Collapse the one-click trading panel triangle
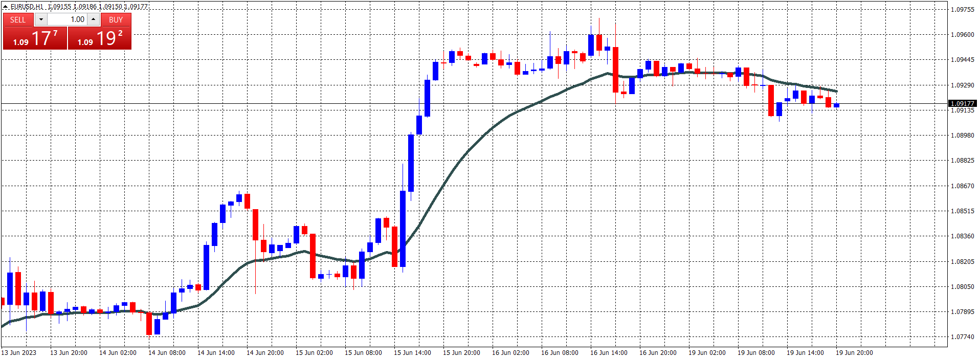The image size is (980, 359). point(5,7)
